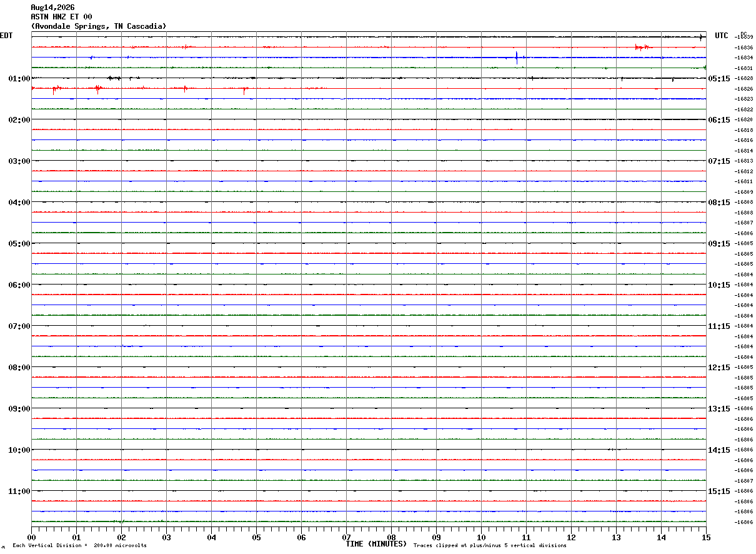Click the 00 minute axis tick label
Viewport: 756px width, 554px height.
(32, 537)
